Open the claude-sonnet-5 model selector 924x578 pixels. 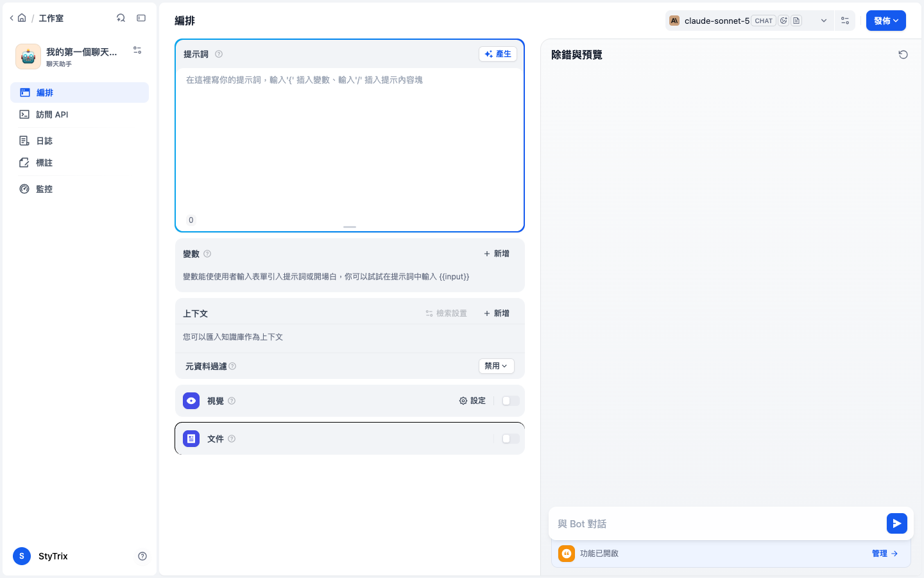click(x=749, y=21)
